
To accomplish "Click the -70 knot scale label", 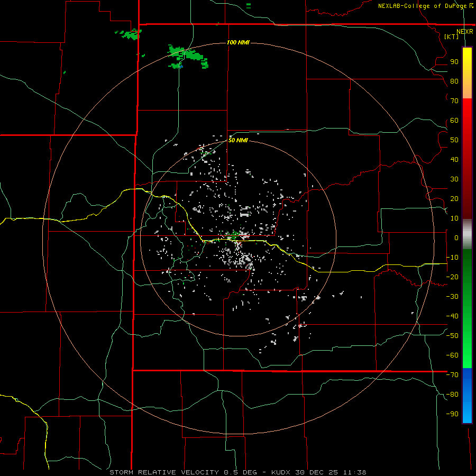I will pos(452,375).
